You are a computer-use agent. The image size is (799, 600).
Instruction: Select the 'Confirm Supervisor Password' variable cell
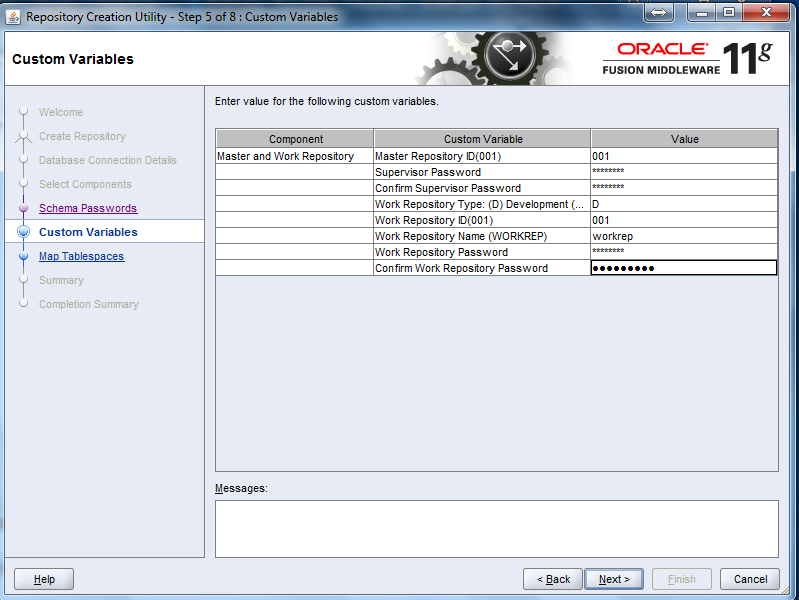coord(482,188)
